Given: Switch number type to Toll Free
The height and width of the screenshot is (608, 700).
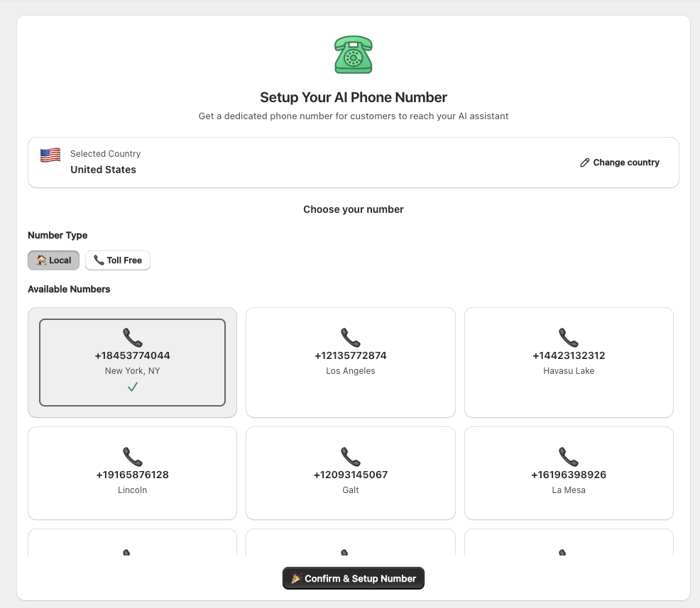Looking at the screenshot, I should coord(118,260).
